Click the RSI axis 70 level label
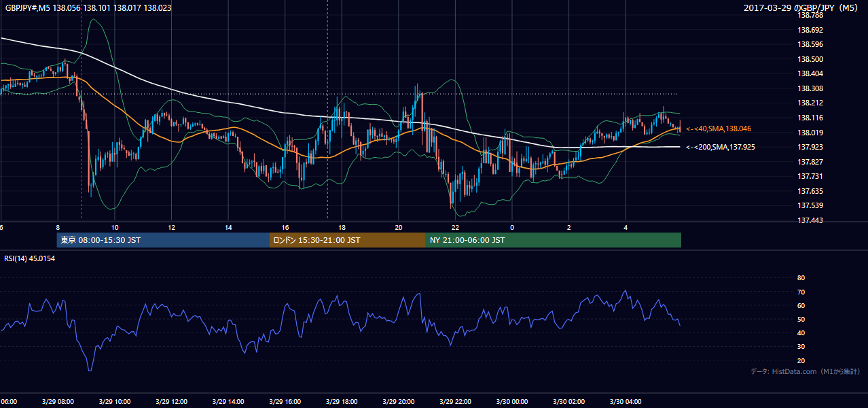This screenshot has height=408, width=868. (801, 292)
